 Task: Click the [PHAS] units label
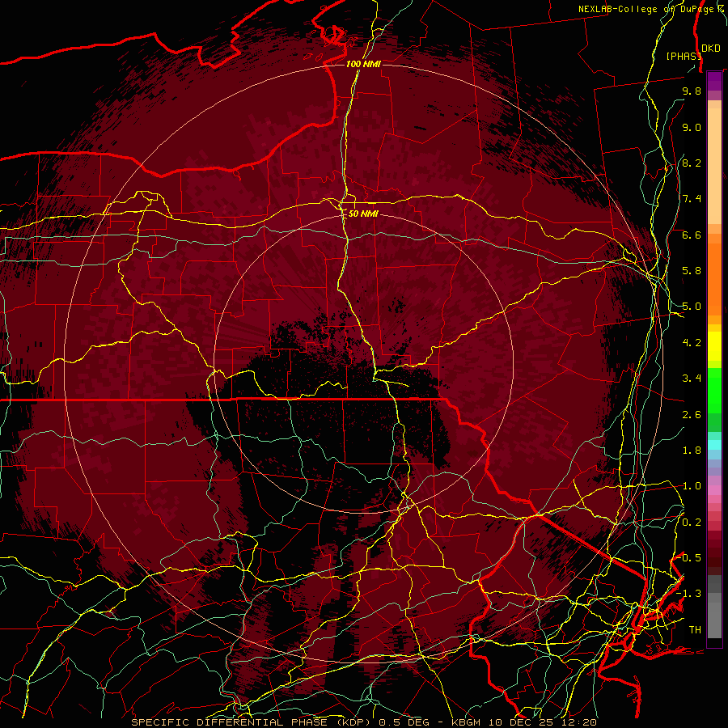click(x=683, y=56)
